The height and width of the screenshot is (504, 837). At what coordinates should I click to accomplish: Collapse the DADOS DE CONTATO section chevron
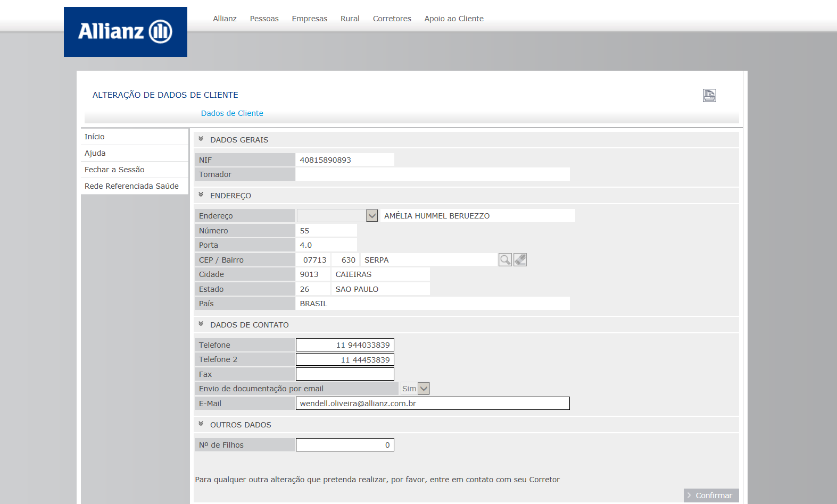point(201,324)
